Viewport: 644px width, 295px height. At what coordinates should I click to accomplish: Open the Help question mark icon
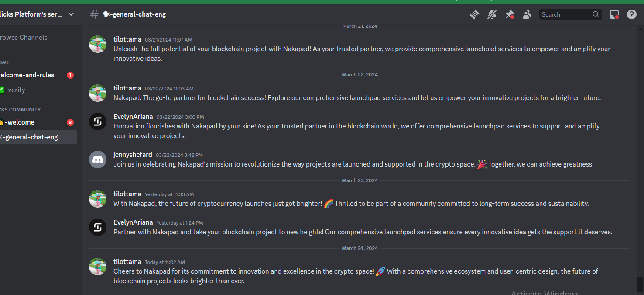coord(632,14)
